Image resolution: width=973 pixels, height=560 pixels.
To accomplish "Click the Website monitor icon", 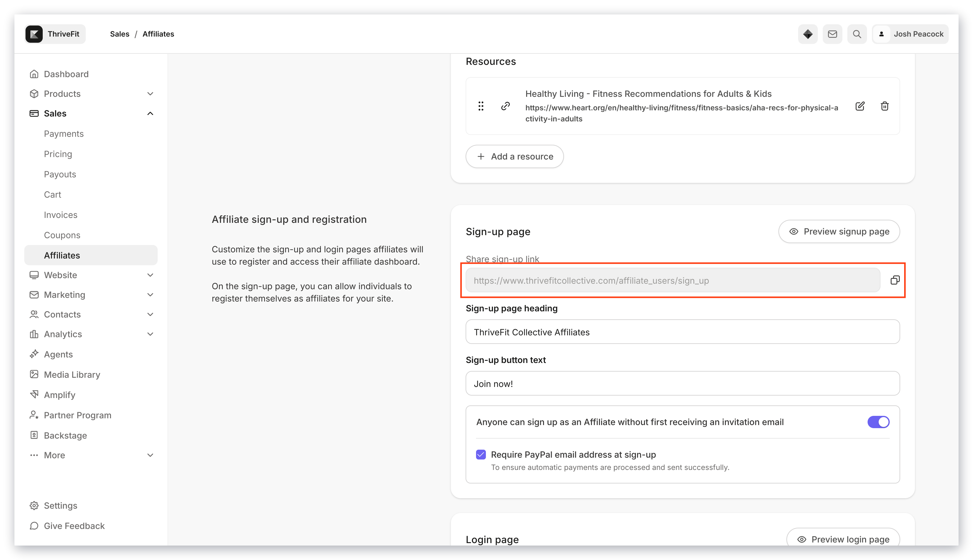I will (34, 275).
